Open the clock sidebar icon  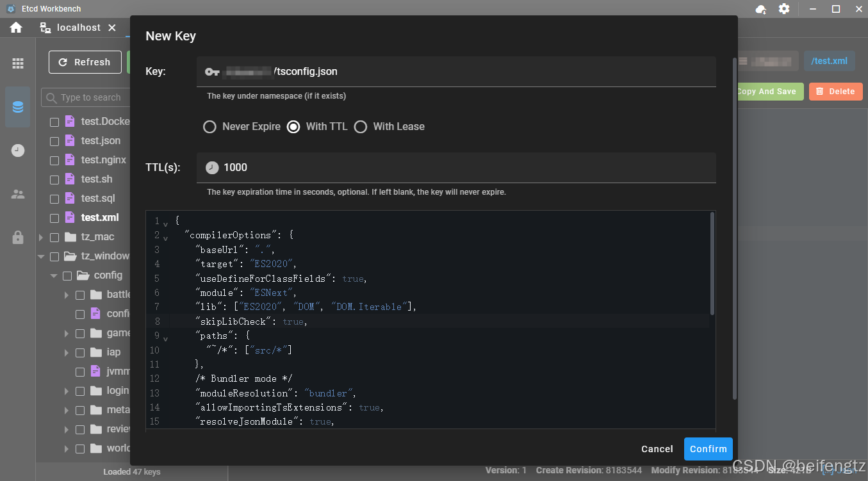point(18,151)
